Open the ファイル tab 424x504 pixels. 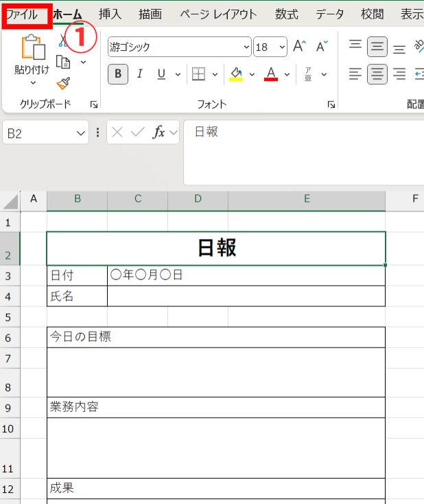point(22,15)
